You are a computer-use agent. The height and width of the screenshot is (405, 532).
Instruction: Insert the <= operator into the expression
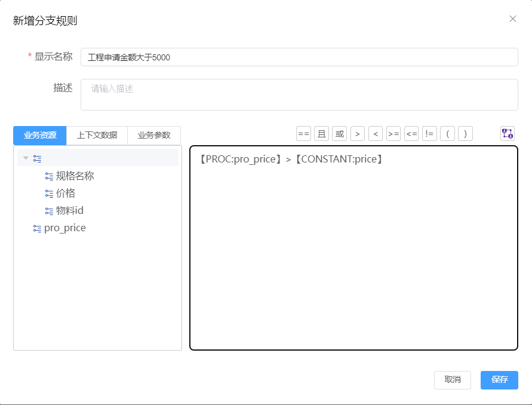(411, 133)
